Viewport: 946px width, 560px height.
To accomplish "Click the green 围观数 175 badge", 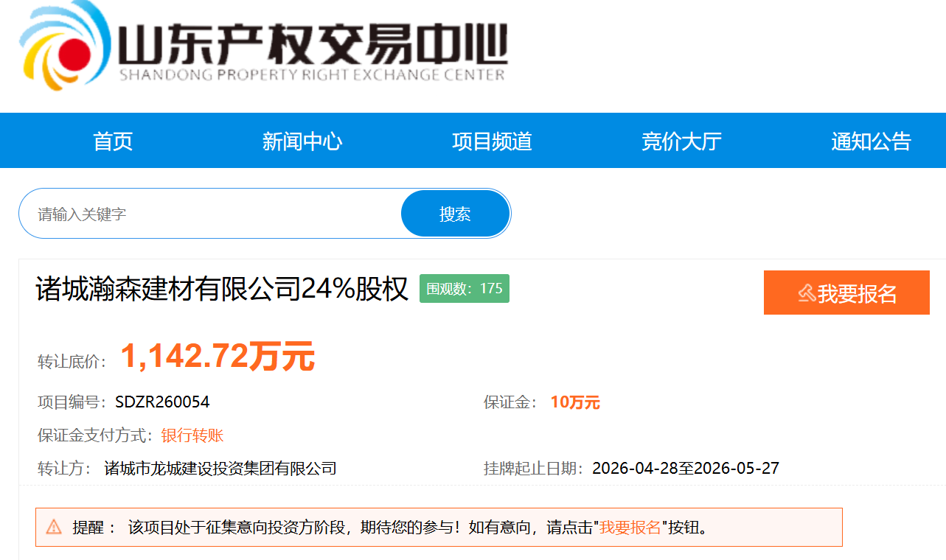I will pyautogui.click(x=465, y=288).
